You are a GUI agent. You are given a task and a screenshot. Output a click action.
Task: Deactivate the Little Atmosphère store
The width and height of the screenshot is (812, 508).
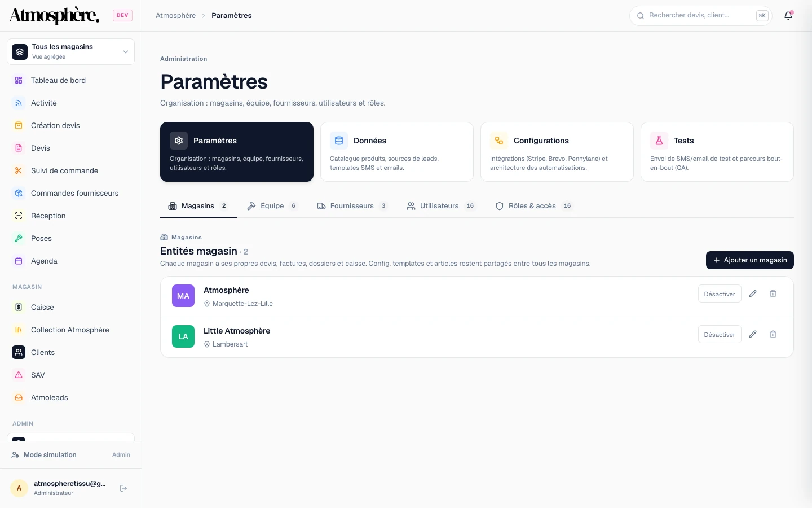[x=720, y=335]
